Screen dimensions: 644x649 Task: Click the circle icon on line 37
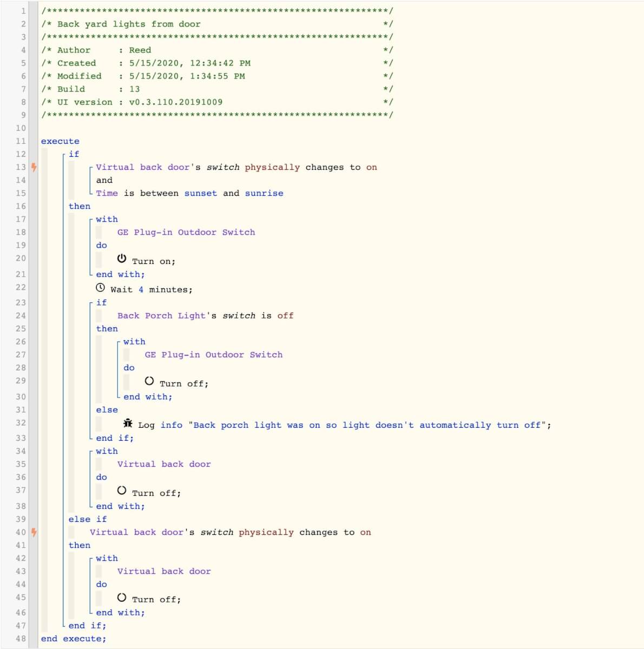point(122,491)
